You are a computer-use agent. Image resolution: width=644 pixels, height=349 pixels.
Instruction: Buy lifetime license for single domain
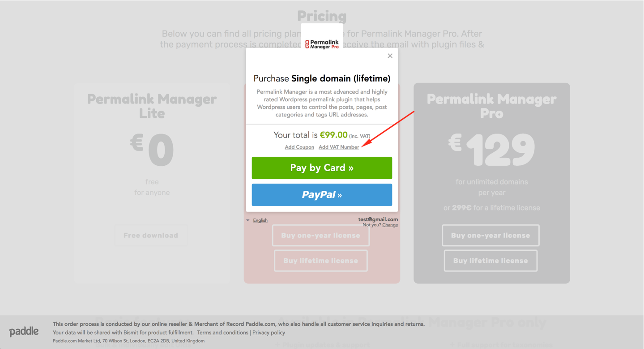tap(321, 260)
